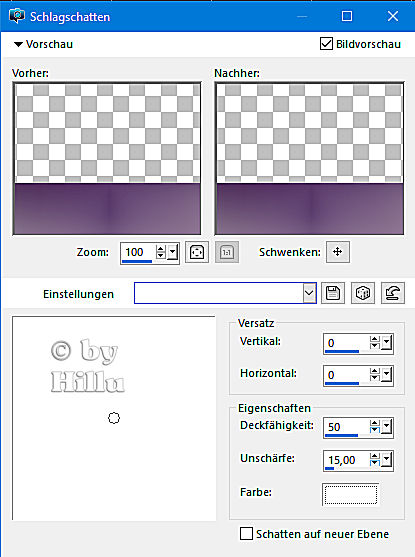Toggle the Bildvorschau checkbox
The height and width of the screenshot is (557, 415).
point(326,44)
